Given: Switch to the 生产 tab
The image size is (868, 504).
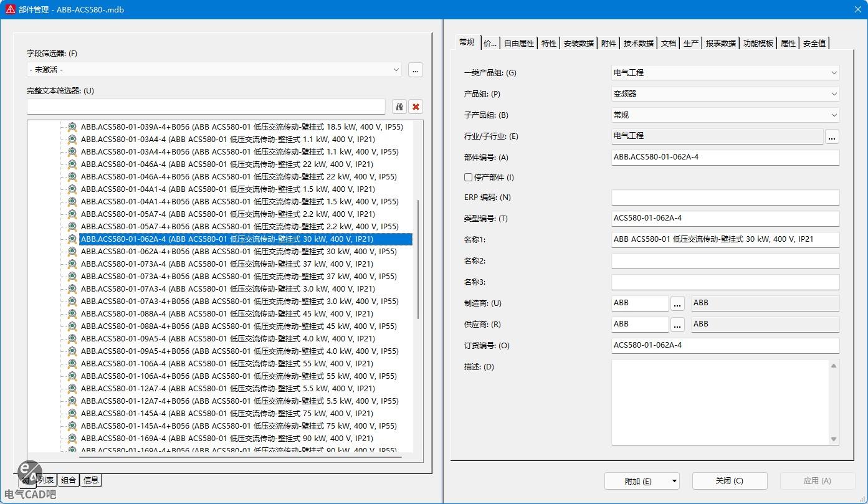Looking at the screenshot, I should (x=691, y=43).
